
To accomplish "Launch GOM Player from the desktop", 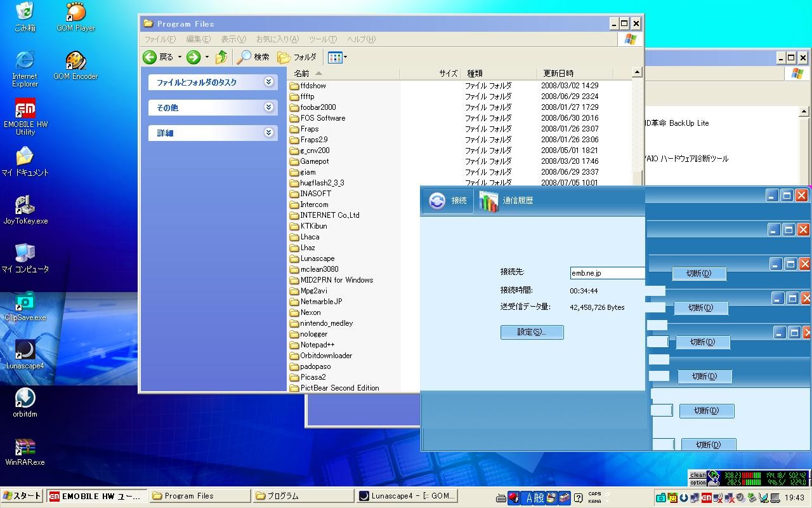I will tap(75, 17).
